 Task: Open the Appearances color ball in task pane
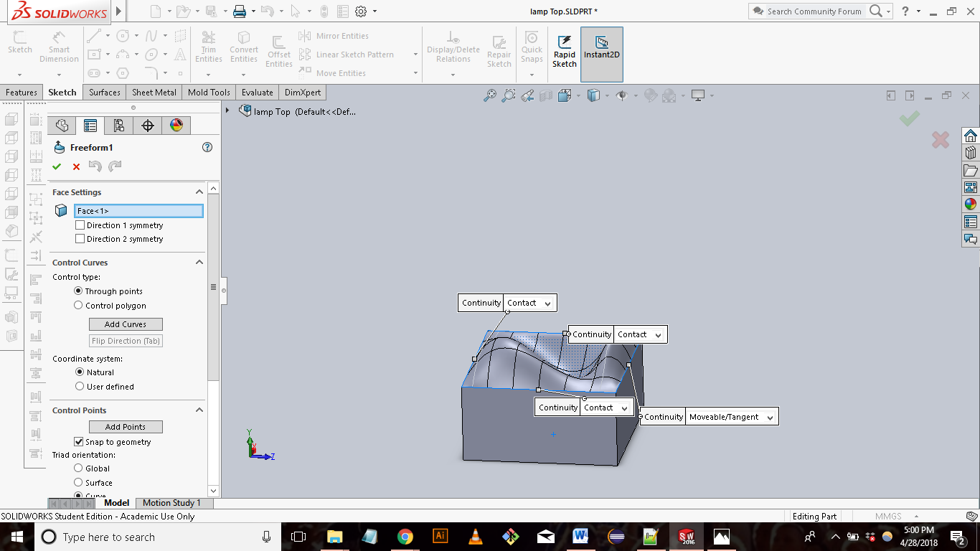tap(971, 204)
